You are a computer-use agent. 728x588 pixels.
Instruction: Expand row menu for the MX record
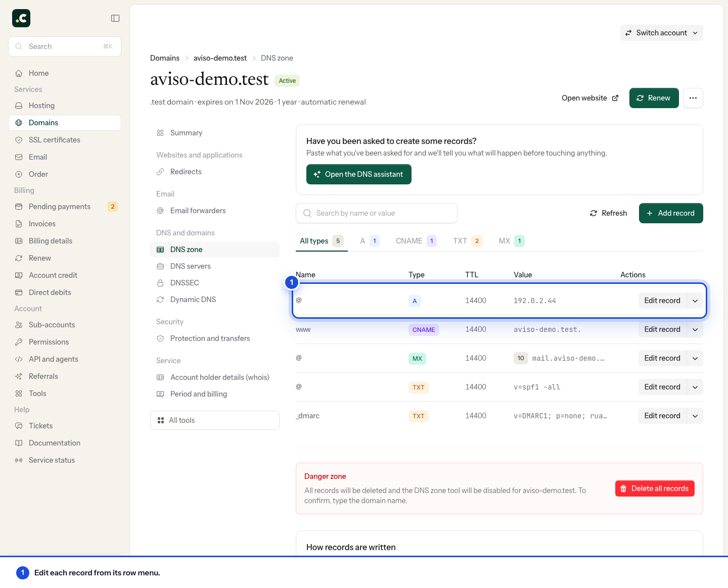click(x=695, y=358)
